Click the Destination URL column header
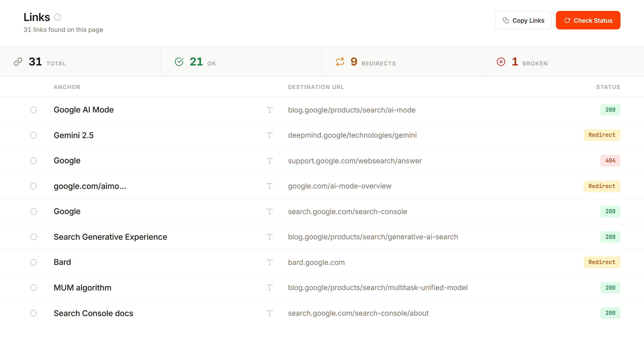 tap(316, 87)
